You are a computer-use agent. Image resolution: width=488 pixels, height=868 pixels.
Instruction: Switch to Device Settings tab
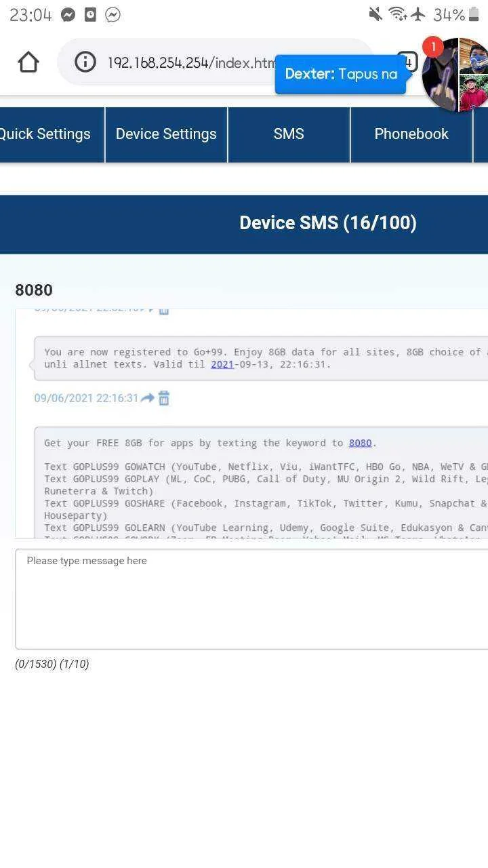tap(166, 134)
